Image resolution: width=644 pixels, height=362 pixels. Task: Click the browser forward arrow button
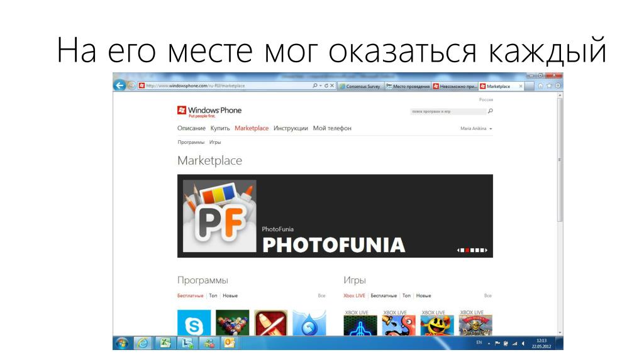(x=131, y=85)
